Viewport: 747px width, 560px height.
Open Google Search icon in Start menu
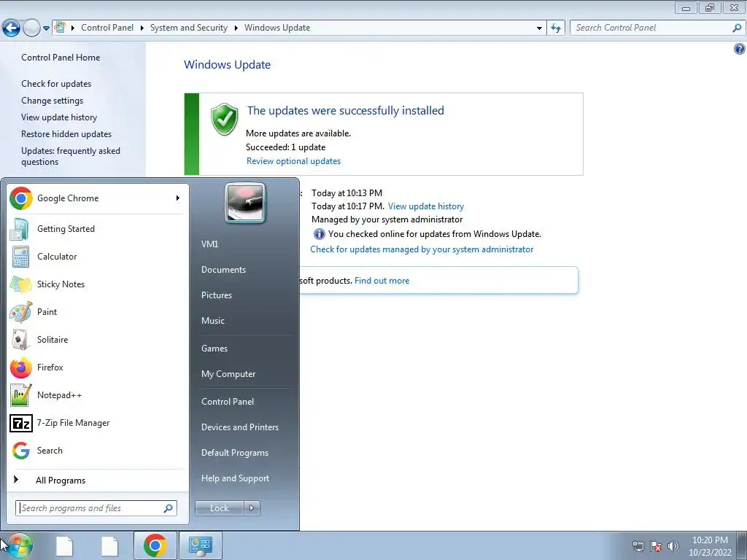coord(21,451)
